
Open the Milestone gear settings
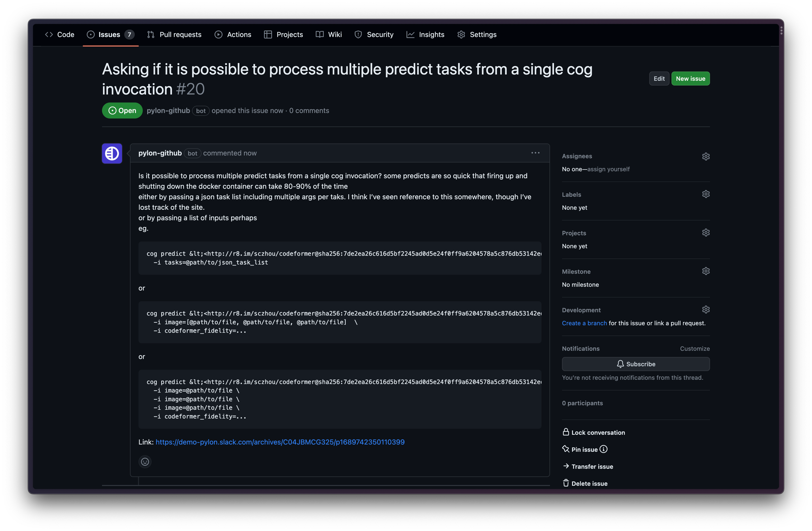(705, 271)
